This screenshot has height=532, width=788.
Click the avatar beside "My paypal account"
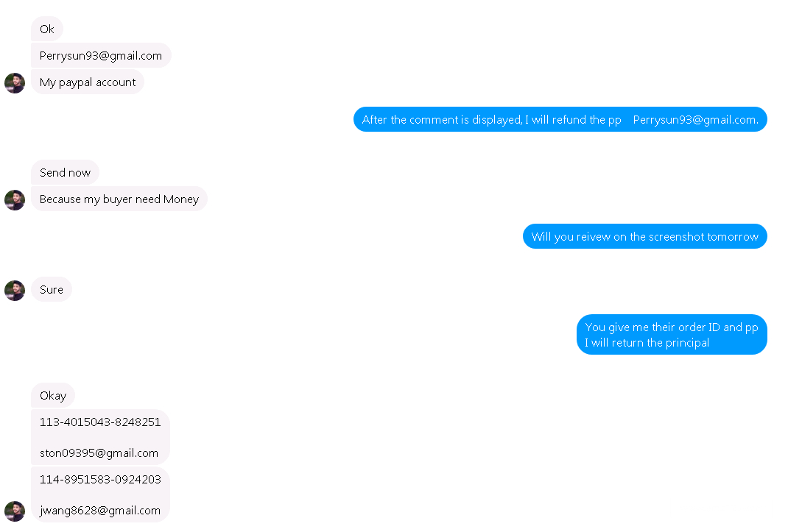coord(15,83)
